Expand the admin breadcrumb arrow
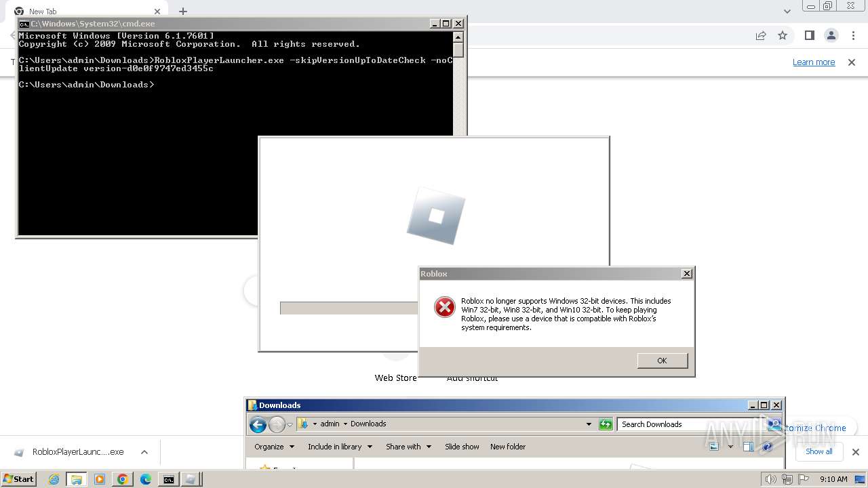This screenshot has width=868, height=488. click(x=345, y=424)
